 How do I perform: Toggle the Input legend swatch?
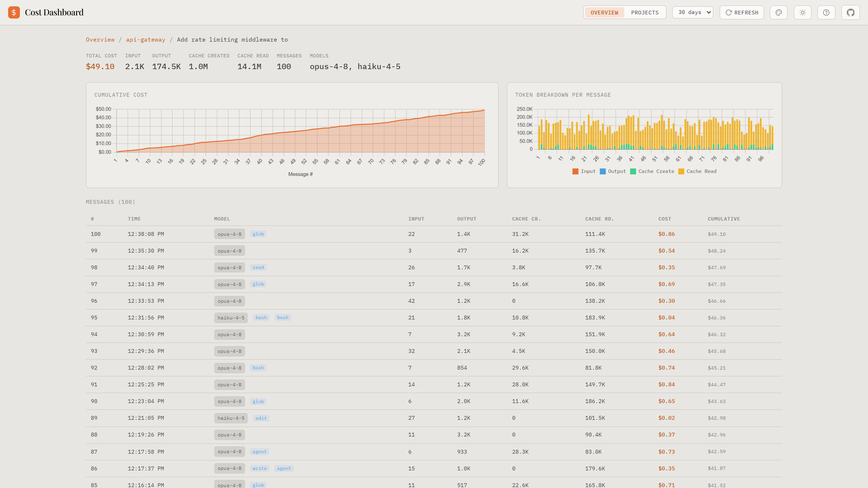pos(575,171)
